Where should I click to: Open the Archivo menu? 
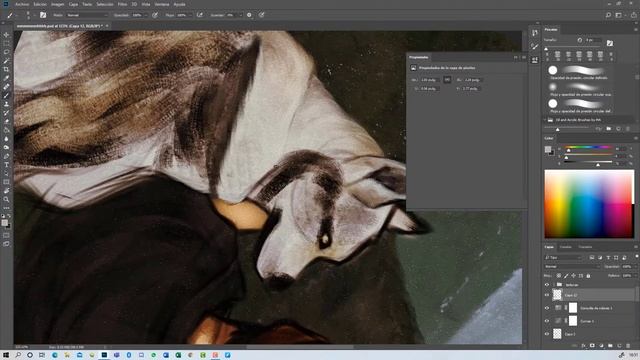(22, 4)
